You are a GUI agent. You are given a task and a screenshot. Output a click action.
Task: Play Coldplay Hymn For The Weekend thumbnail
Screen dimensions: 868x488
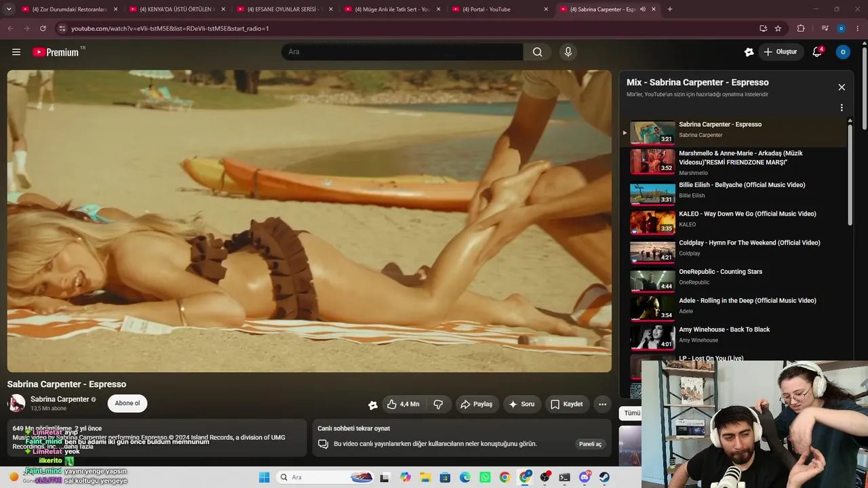click(652, 251)
